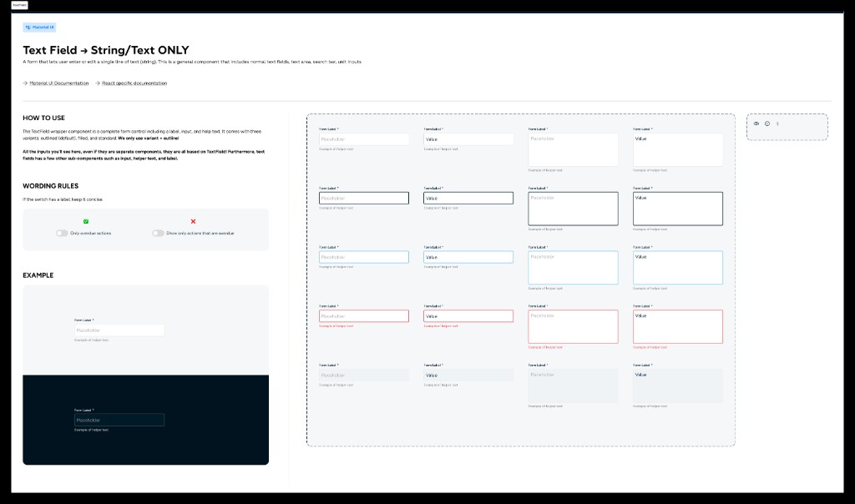Viewport: 855px width, 504px height.
Task: Click the 'WORDING RULES' section heading
Action: click(x=50, y=186)
